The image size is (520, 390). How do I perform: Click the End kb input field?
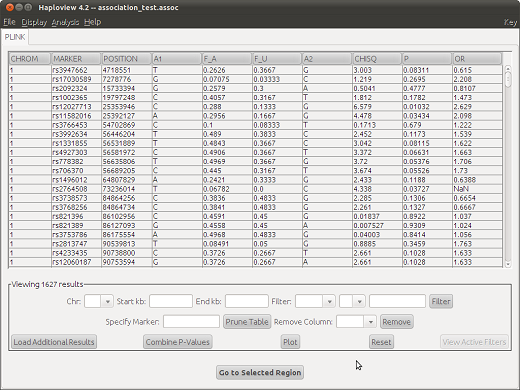pyautogui.click(x=247, y=301)
